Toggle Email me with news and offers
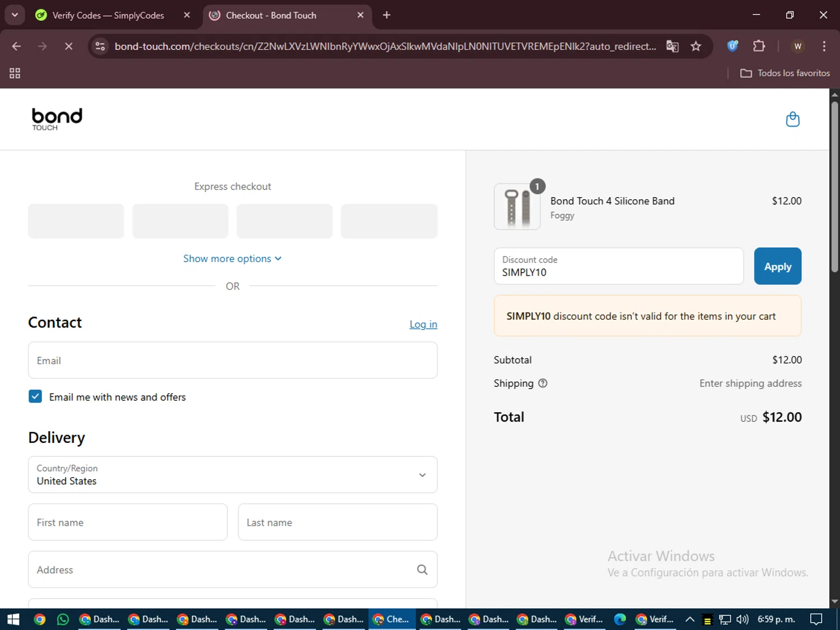The height and width of the screenshot is (630, 840). (x=35, y=396)
